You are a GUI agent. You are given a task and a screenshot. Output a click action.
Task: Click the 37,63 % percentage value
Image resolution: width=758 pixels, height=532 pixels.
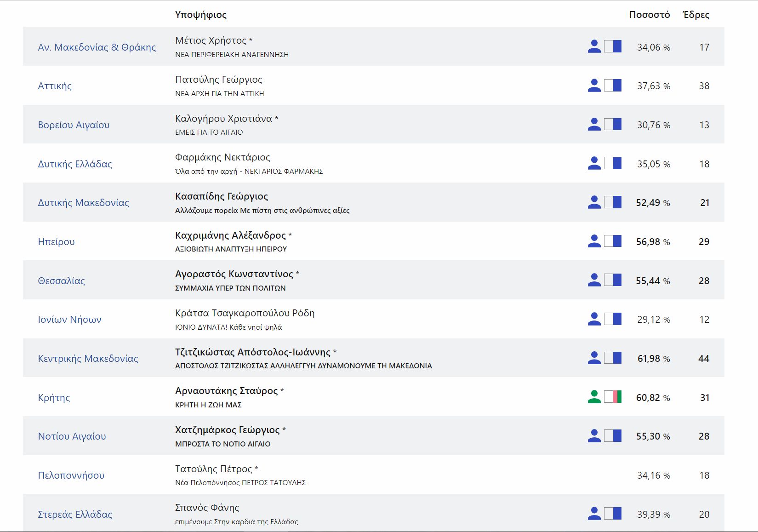(654, 86)
